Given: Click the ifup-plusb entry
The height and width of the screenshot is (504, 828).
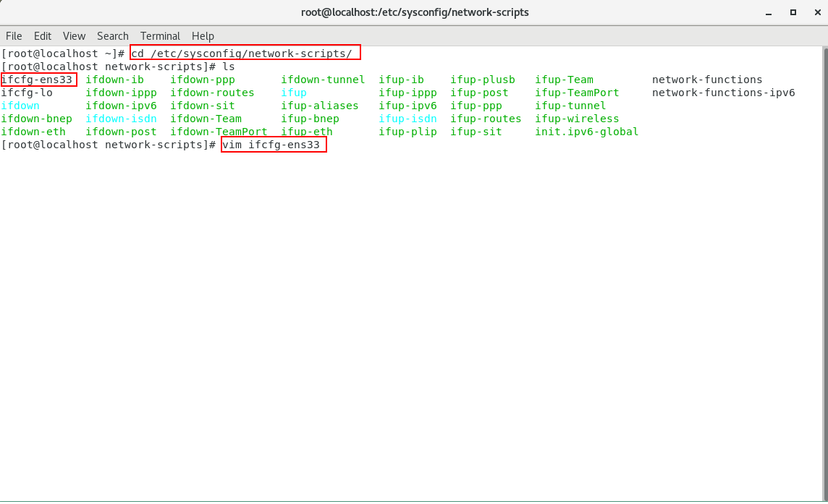Looking at the screenshot, I should [483, 80].
